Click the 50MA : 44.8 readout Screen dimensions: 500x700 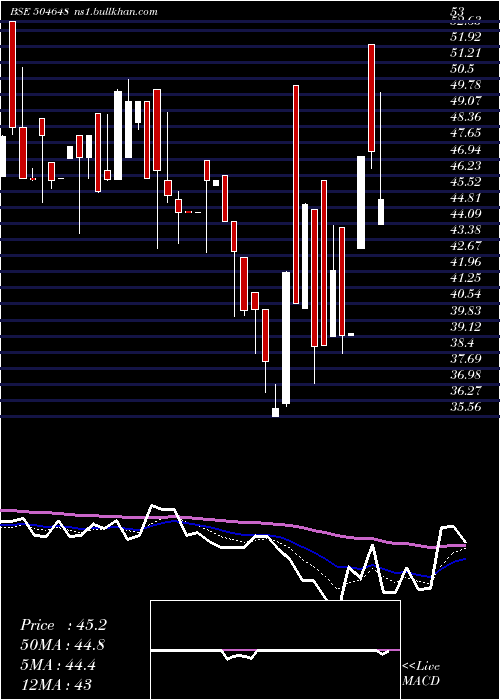pos(63,645)
